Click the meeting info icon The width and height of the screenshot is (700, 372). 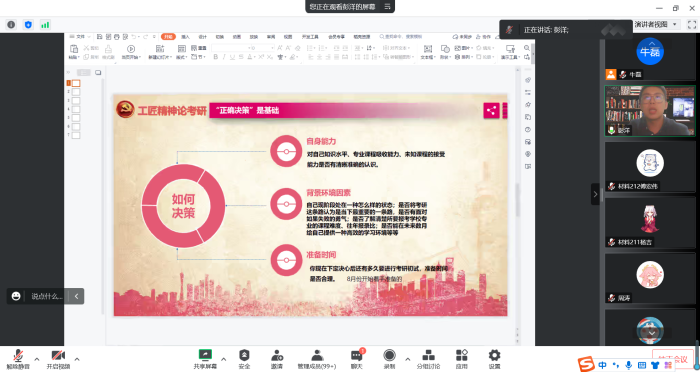pyautogui.click(x=11, y=25)
